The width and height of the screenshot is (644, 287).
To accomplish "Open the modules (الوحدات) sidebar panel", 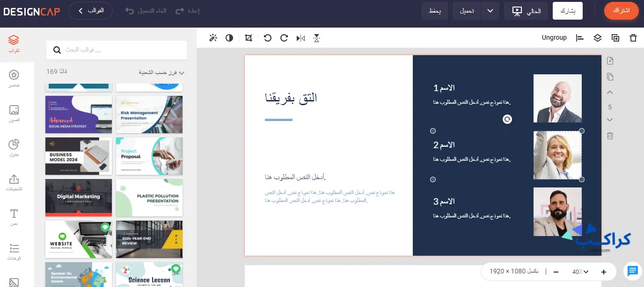I will (x=14, y=251).
